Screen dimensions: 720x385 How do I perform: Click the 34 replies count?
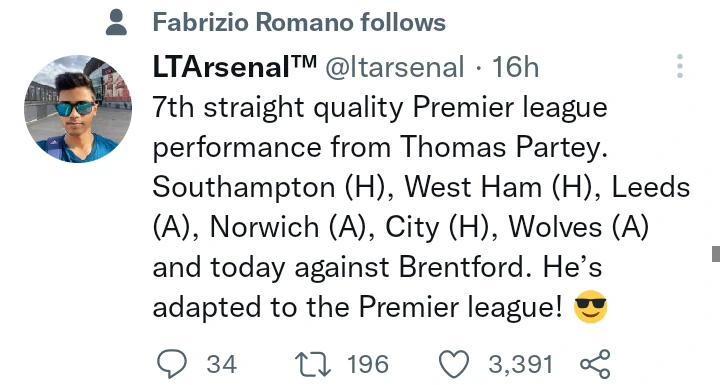click(x=222, y=364)
